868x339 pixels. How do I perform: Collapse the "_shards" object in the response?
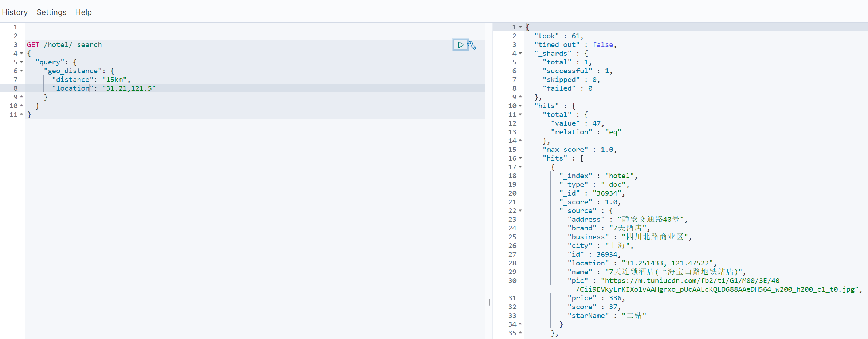point(520,53)
